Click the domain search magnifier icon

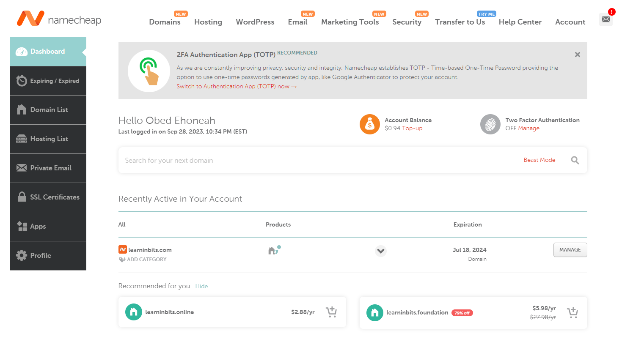(x=575, y=160)
